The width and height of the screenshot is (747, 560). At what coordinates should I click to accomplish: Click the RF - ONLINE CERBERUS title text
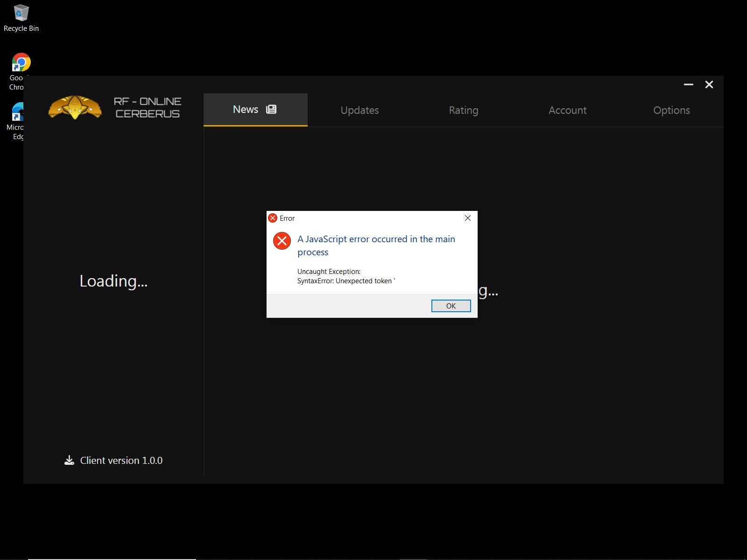pyautogui.click(x=148, y=107)
